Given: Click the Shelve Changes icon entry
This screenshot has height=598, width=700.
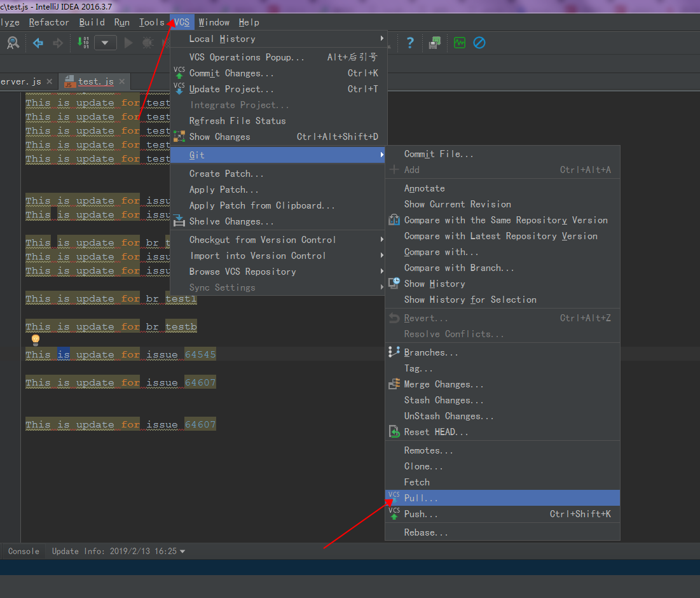Looking at the screenshot, I should [179, 221].
